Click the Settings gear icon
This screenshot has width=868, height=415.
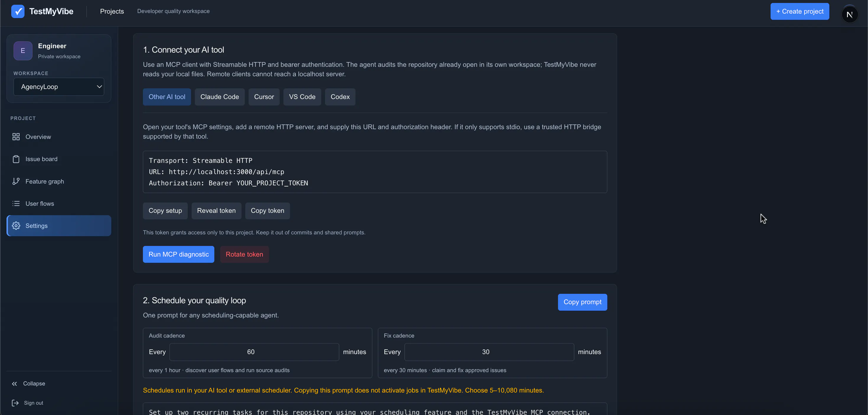16,226
